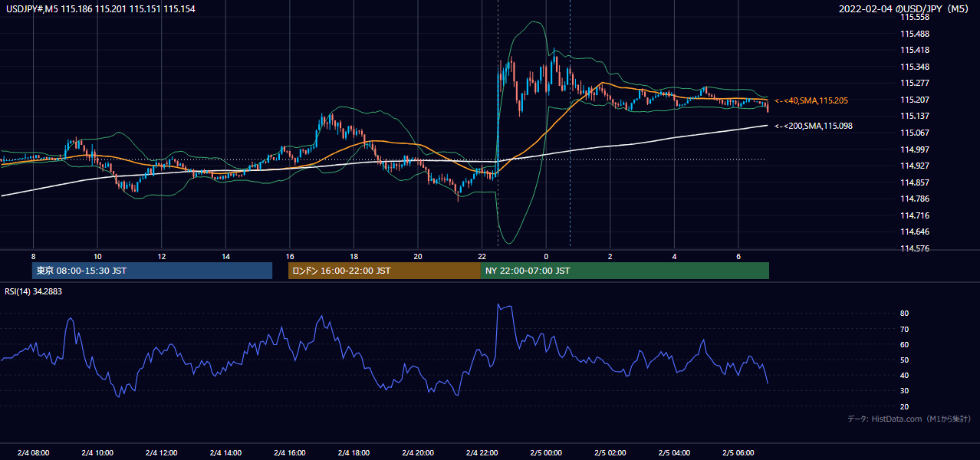Click the RSI(14) 34.2883 indicator label
The image size is (980, 460).
pyautogui.click(x=34, y=291)
